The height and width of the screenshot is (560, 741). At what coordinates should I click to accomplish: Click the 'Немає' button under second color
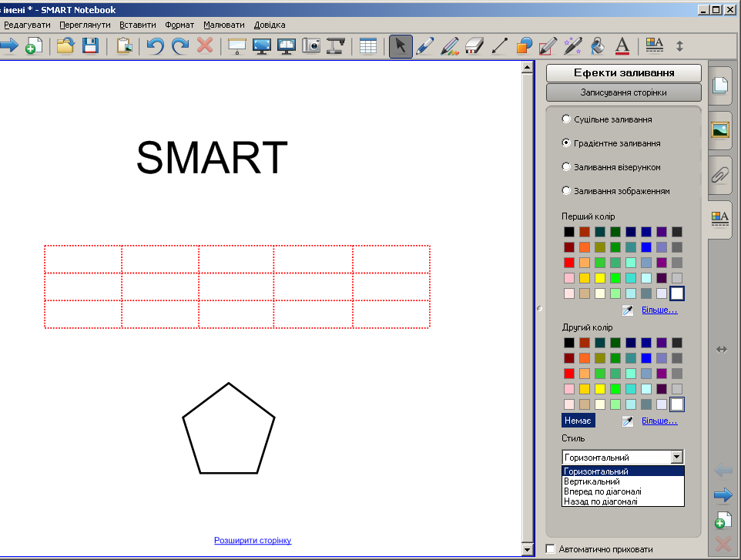pyautogui.click(x=578, y=420)
